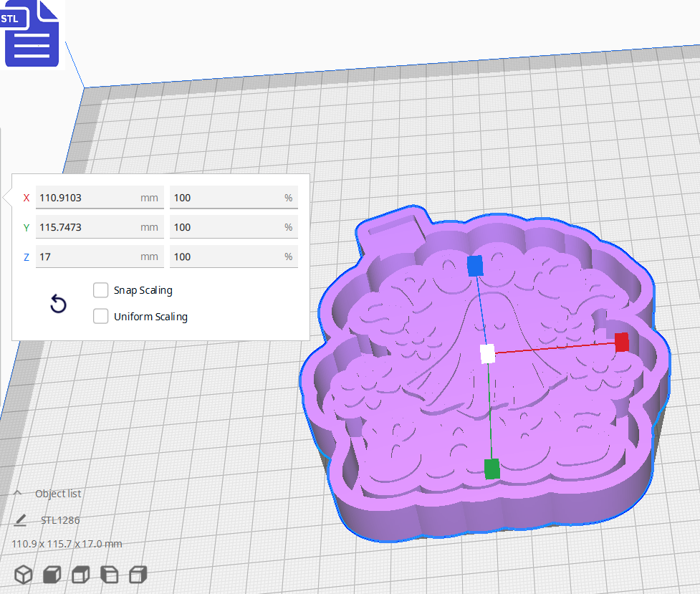Click the blue Z-axis scale handle on the model
Image resolution: width=700 pixels, height=594 pixels.
[x=475, y=266]
